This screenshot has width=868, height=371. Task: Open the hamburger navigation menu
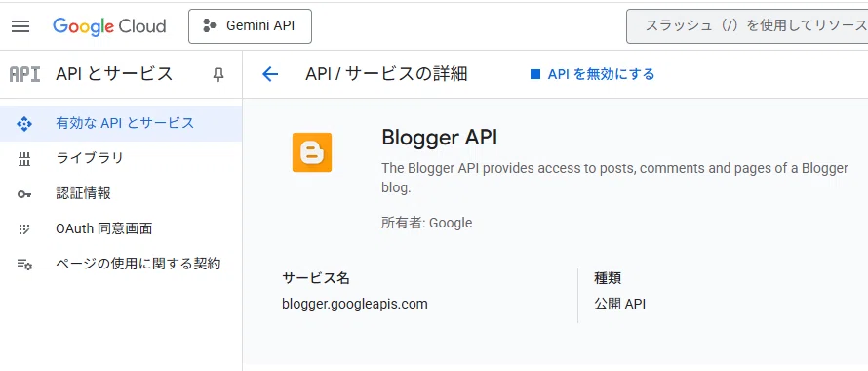(x=20, y=26)
